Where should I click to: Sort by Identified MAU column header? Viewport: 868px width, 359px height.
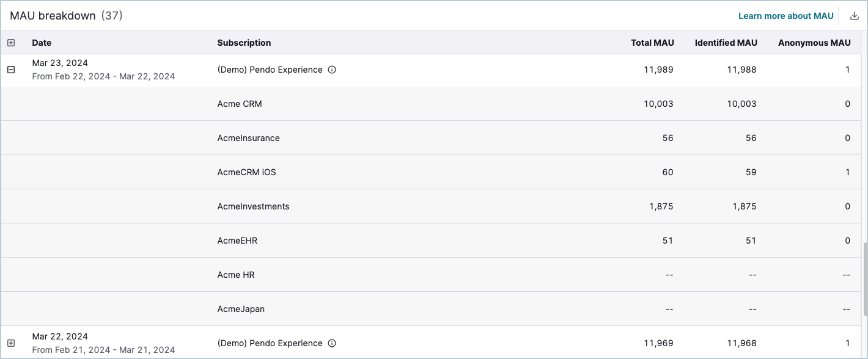[726, 43]
